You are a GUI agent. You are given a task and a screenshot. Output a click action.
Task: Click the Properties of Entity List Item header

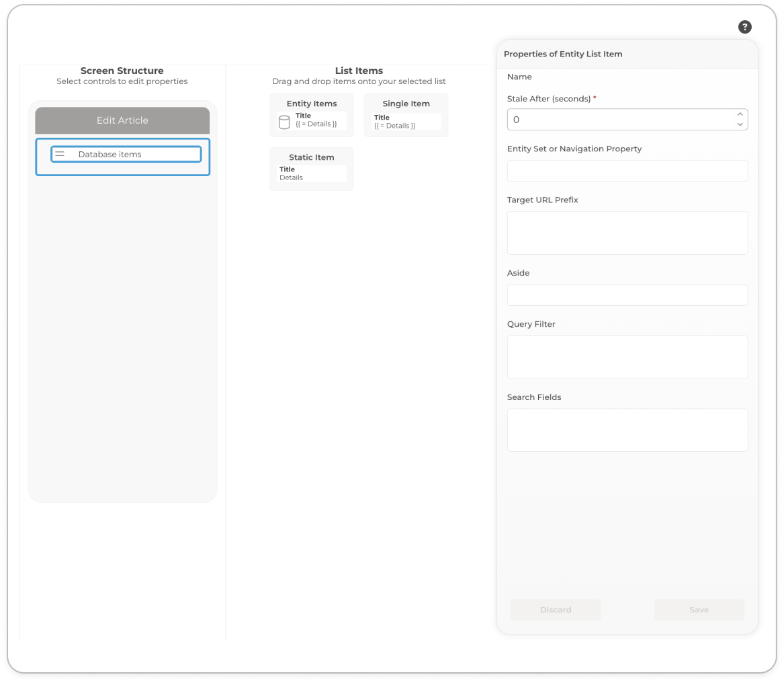tap(563, 54)
